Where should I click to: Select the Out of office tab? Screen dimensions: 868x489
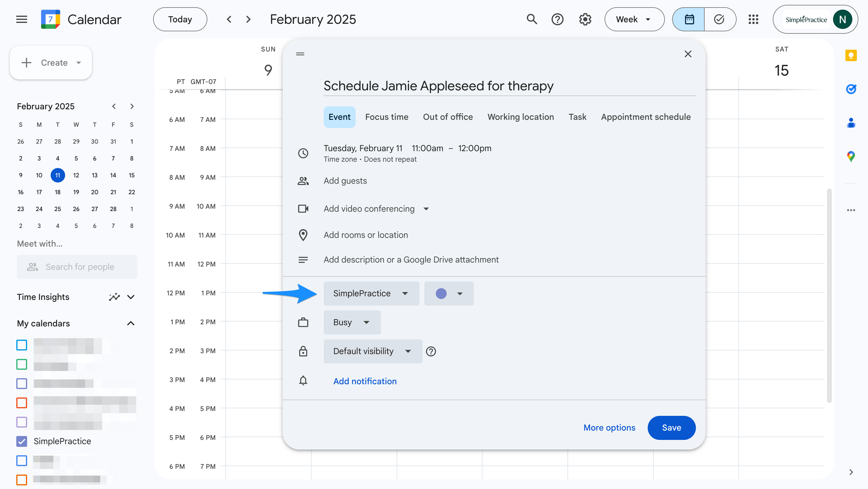click(448, 117)
